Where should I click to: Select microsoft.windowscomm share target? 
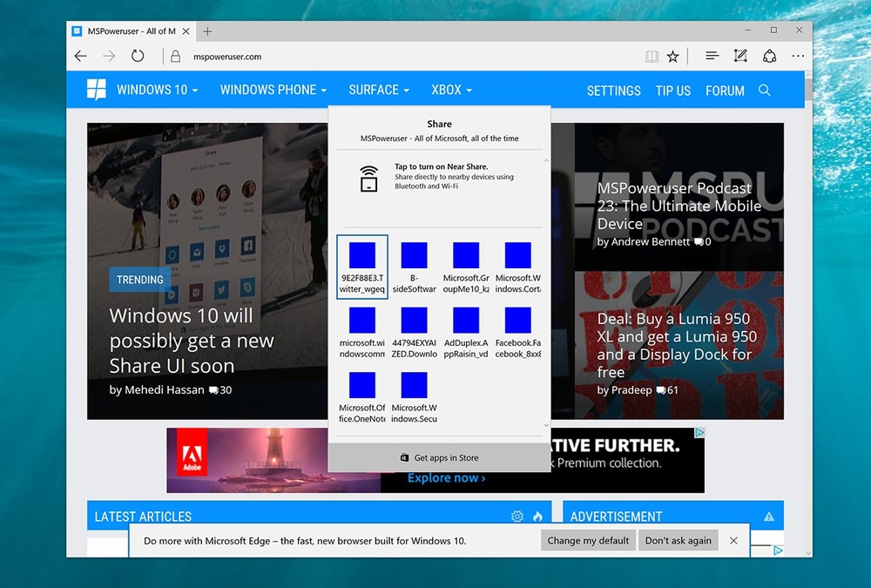point(362,333)
